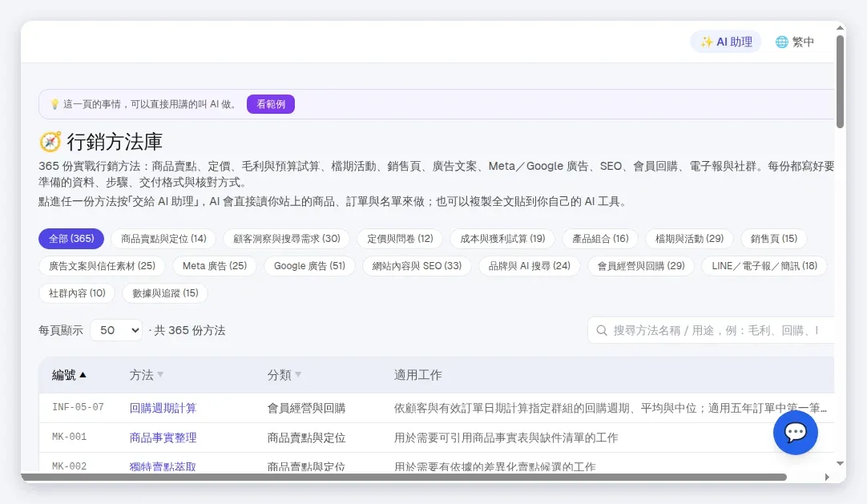Screen dimensions: 867x504
Task: Open the per-page 50 dropdown
Action: pos(116,330)
